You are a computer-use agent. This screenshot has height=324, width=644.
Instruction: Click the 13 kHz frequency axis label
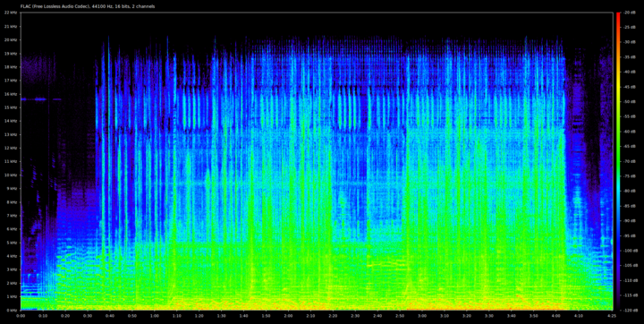click(10, 134)
